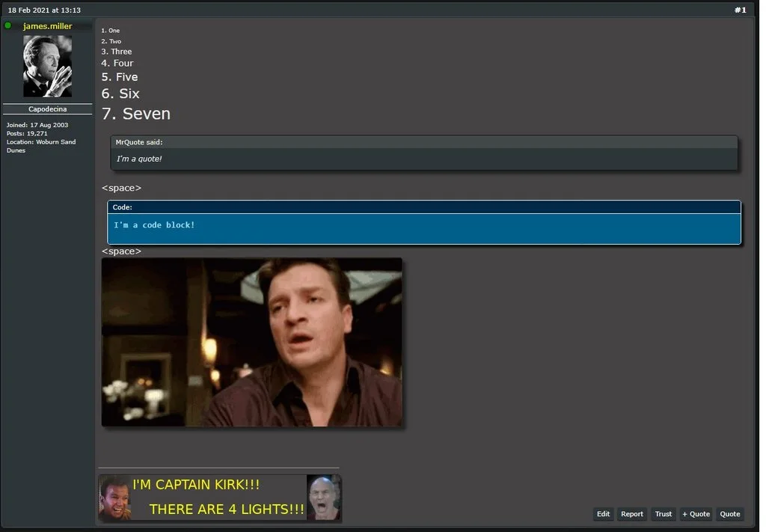
Task: Add post to multi-quote with + Quote
Action: coord(696,514)
